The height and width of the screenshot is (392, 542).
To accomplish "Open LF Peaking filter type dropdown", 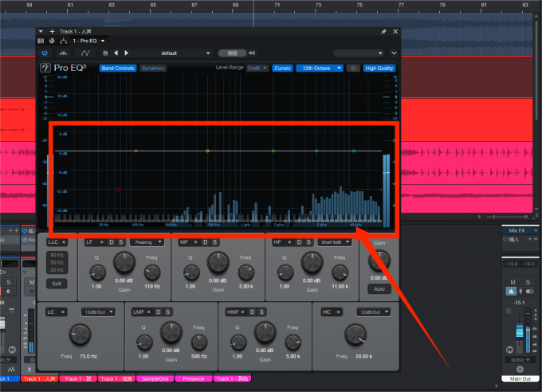I will [147, 242].
